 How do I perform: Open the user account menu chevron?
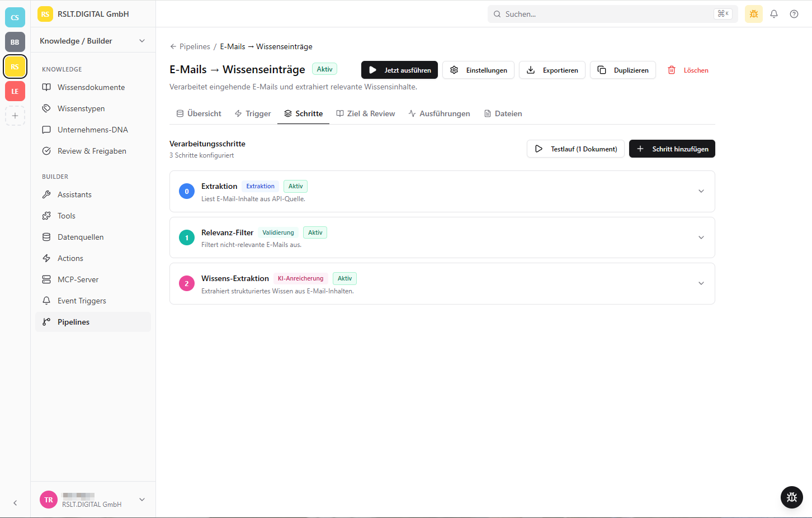tap(142, 500)
